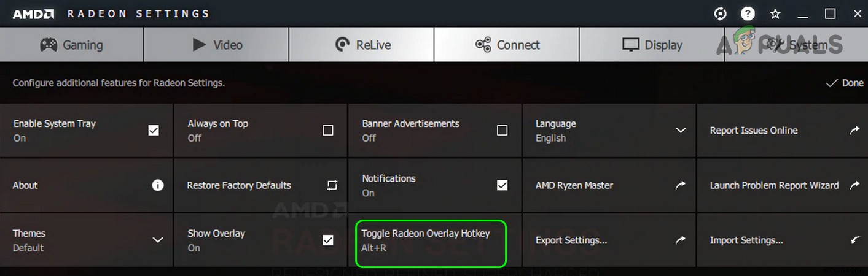Open Launch Problem Report Wizard label
This screenshot has height=276, width=868.
(x=775, y=185)
